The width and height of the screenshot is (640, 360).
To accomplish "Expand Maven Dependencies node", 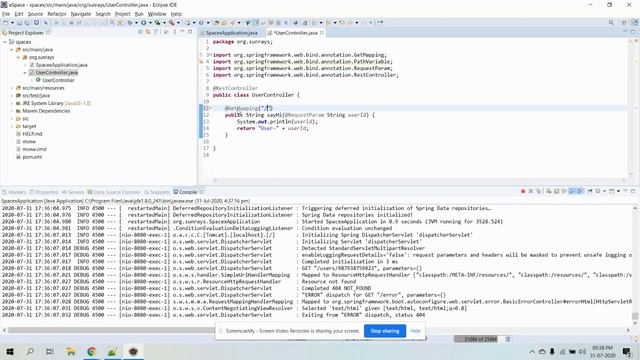I will [12, 111].
